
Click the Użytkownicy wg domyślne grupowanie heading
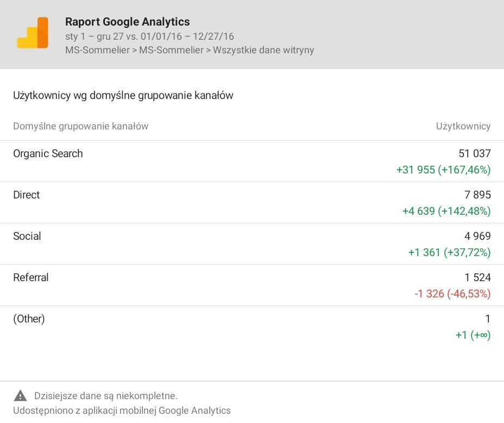[123, 96]
